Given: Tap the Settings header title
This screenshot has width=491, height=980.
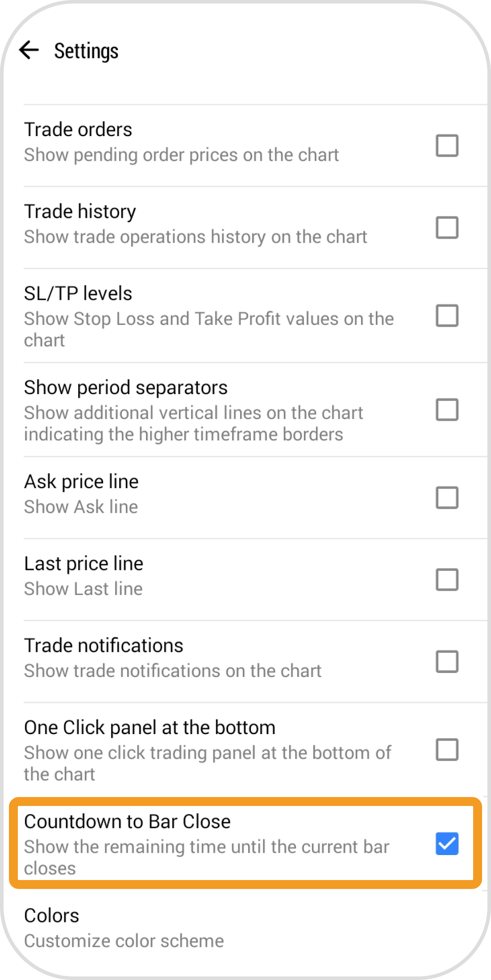Looking at the screenshot, I should pyautogui.click(x=86, y=51).
